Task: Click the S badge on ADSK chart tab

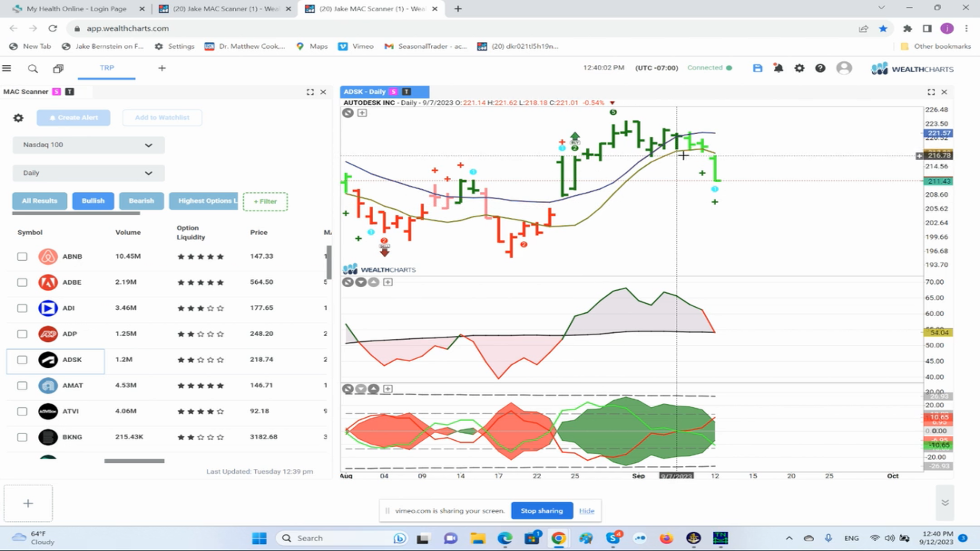Action: pos(393,92)
